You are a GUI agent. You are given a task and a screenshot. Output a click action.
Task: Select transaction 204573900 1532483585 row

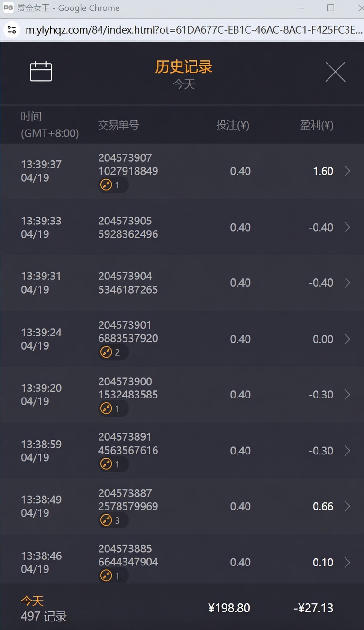click(x=182, y=395)
